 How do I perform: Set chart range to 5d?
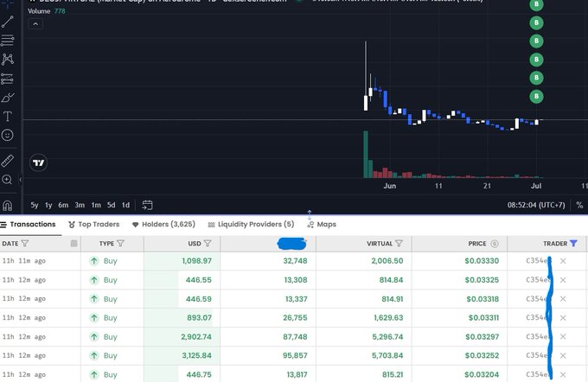112,205
